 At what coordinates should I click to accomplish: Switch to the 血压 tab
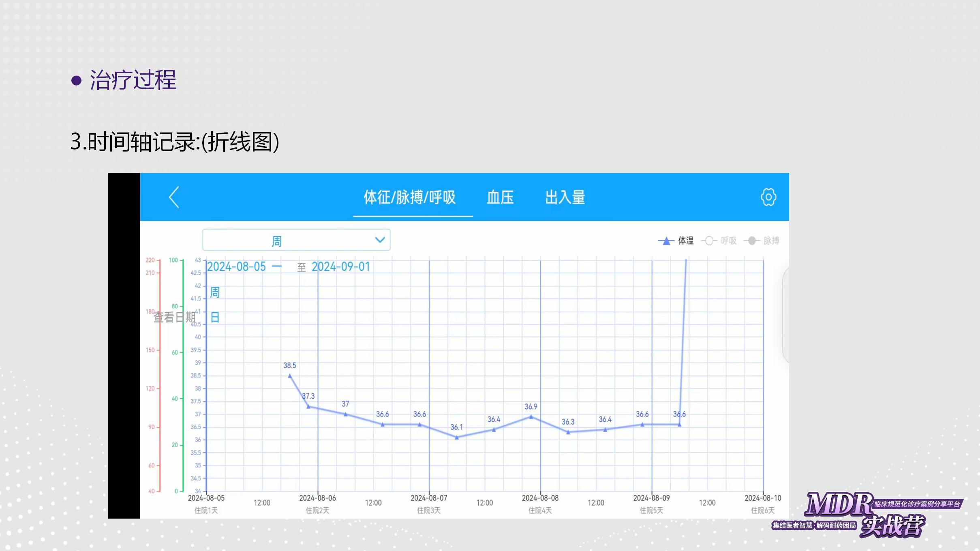[500, 197]
